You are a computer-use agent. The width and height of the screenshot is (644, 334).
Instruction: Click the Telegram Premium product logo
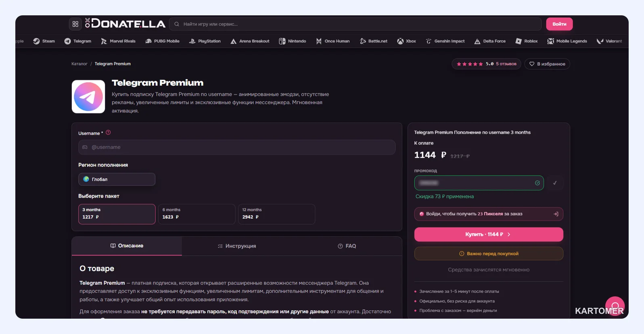[88, 96]
